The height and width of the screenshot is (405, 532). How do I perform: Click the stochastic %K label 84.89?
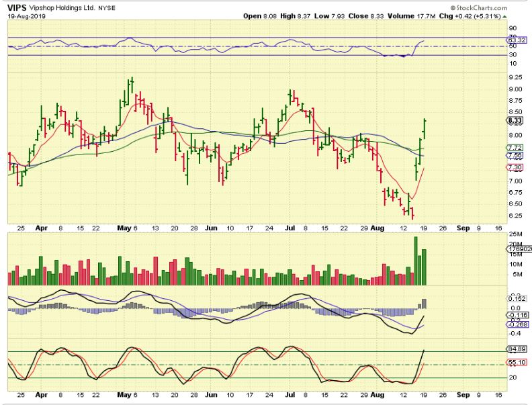coord(517,349)
